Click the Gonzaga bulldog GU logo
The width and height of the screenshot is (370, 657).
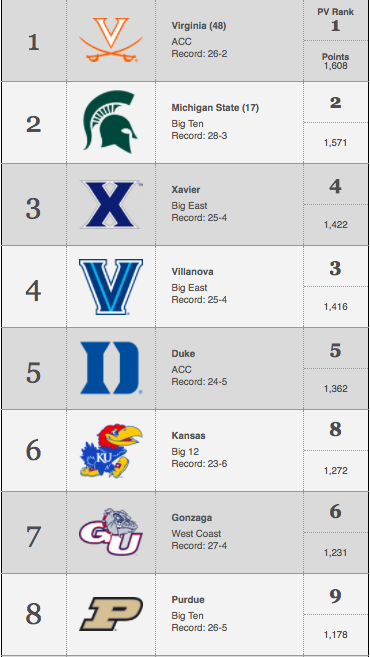click(111, 532)
